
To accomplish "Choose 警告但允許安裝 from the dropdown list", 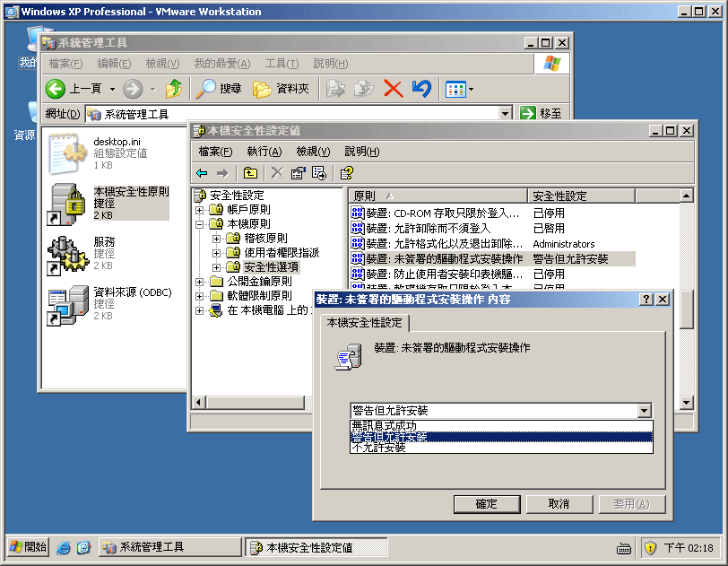I will click(x=501, y=437).
